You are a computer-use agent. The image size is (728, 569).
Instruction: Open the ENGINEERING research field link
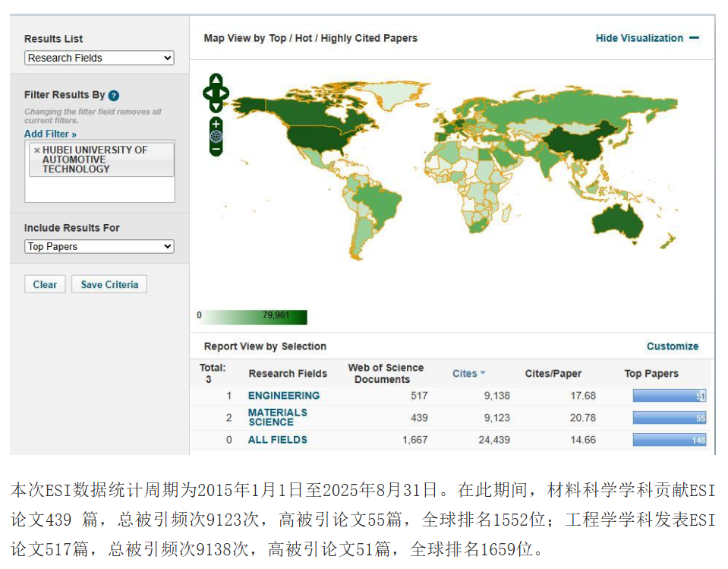pos(283,395)
